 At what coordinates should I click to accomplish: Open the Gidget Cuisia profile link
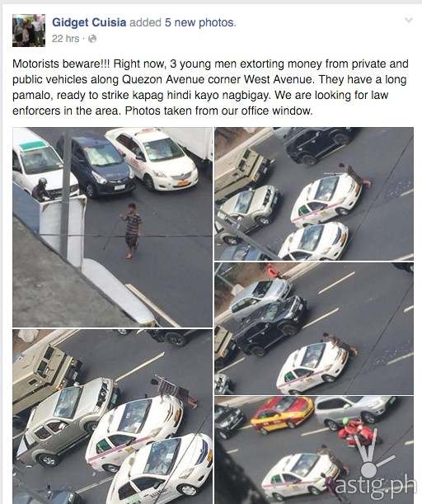(x=89, y=22)
